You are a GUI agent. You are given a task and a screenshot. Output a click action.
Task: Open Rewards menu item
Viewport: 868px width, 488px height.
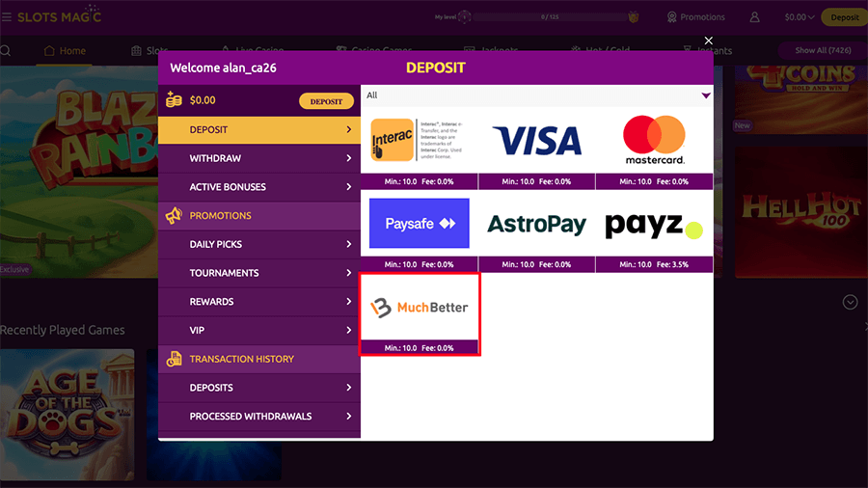click(259, 302)
